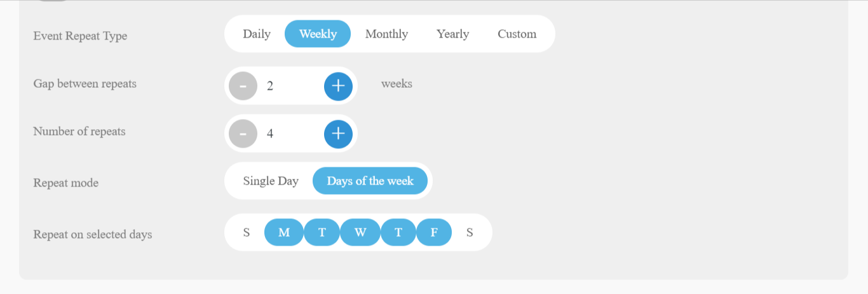This screenshot has width=868, height=294.
Task: Select Single Day repeat mode
Action: [x=271, y=181]
